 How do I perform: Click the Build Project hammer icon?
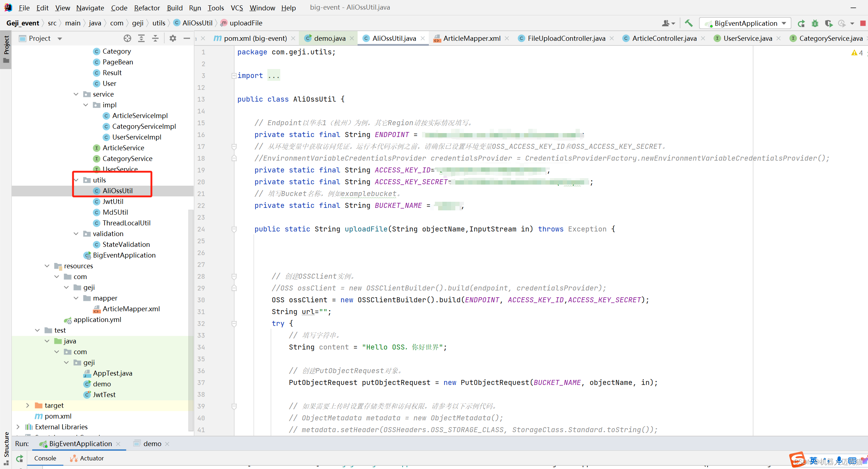689,23
